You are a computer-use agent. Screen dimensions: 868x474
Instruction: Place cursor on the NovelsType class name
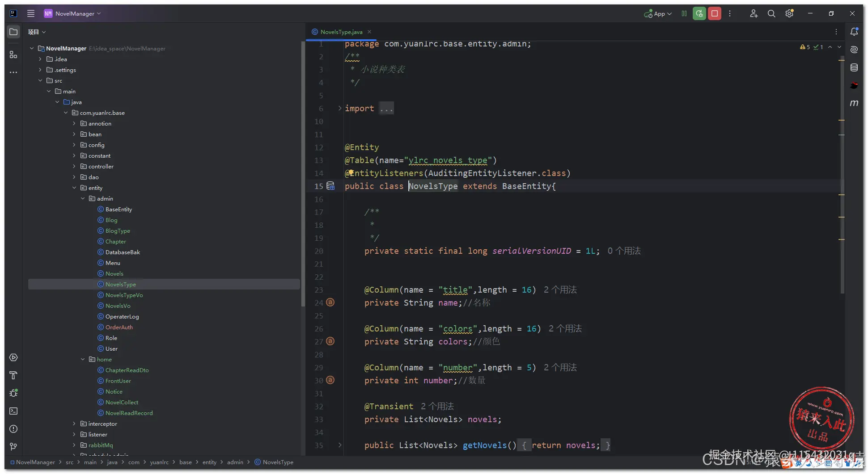point(433,186)
